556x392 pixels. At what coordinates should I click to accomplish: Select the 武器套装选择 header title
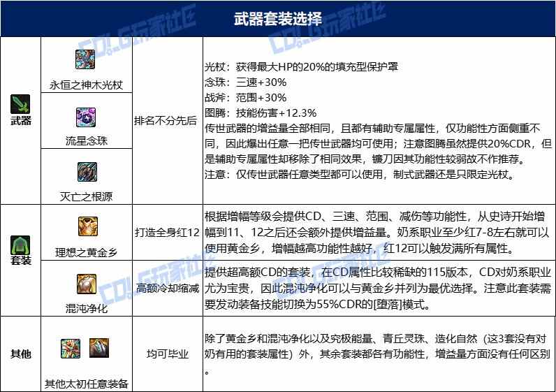coord(278,19)
